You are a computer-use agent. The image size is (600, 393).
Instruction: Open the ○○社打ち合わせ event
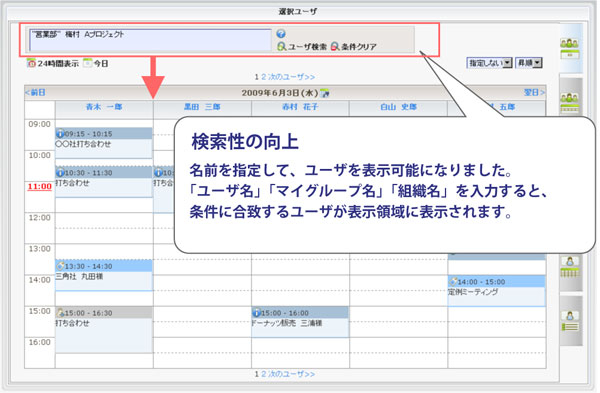tap(83, 144)
